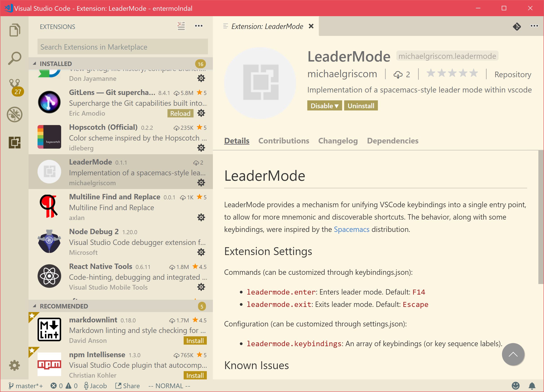Install the npm Intellisense extension
This screenshot has height=392, width=544.
coord(195,375)
